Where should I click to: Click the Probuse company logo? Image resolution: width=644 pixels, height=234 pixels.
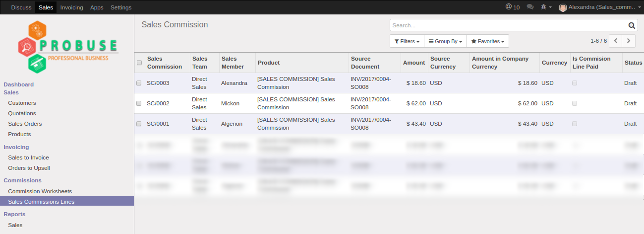click(x=67, y=47)
